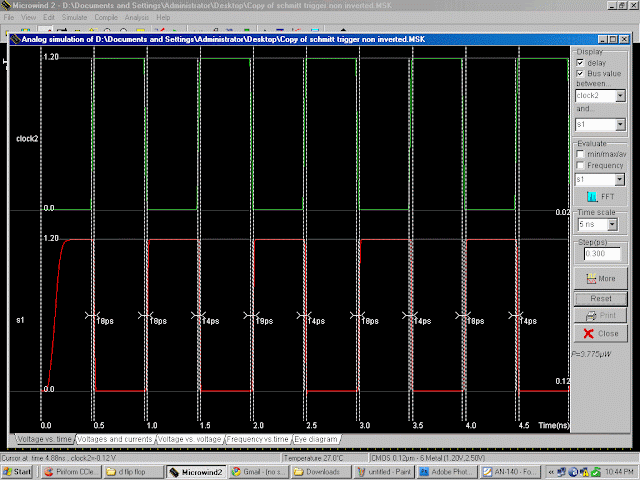Click the Print button

pyautogui.click(x=600, y=316)
